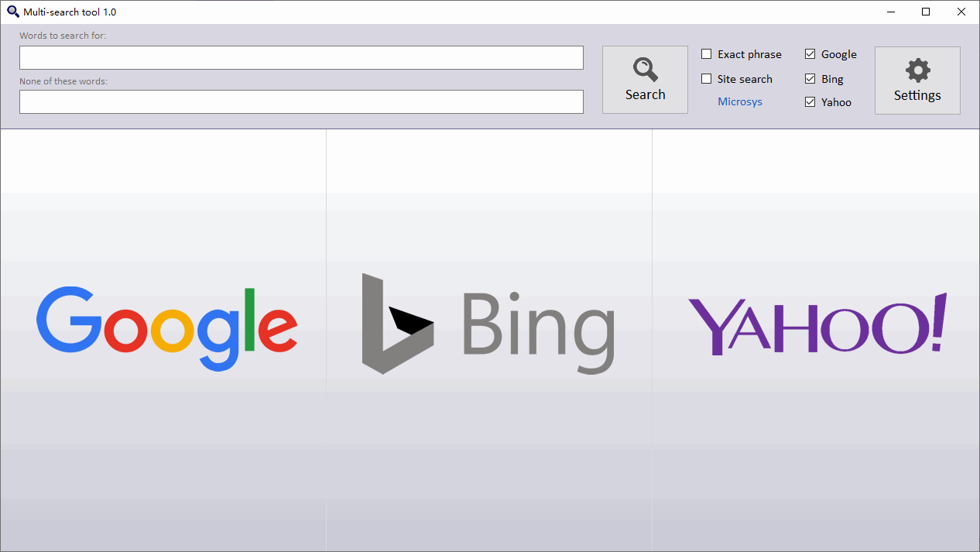The height and width of the screenshot is (552, 980).
Task: Click the magnifying glass Search icon
Action: [645, 70]
